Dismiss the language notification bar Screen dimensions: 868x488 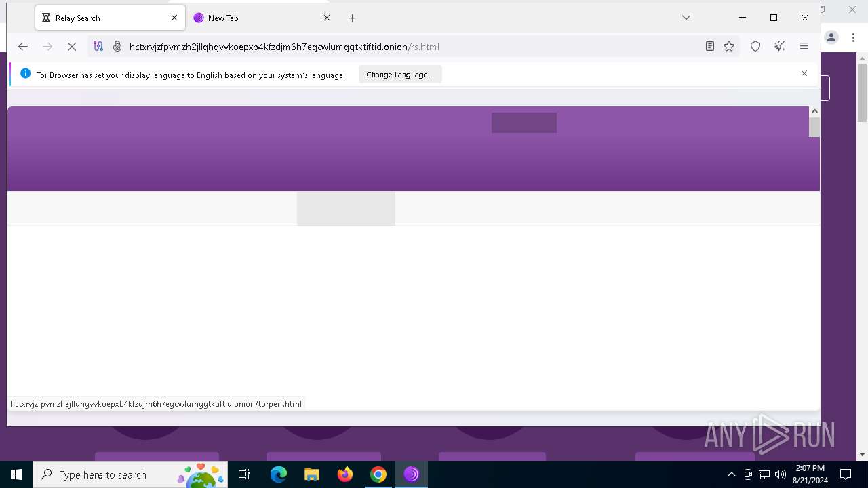804,73
